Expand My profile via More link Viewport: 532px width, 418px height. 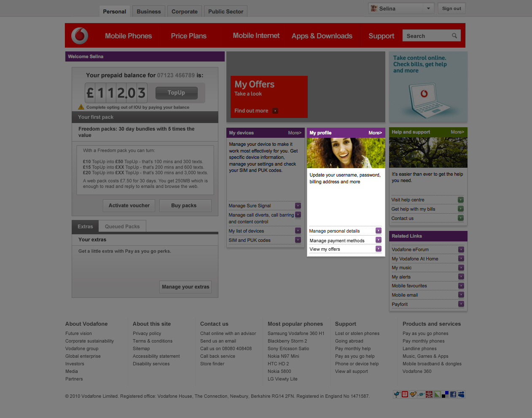click(375, 133)
